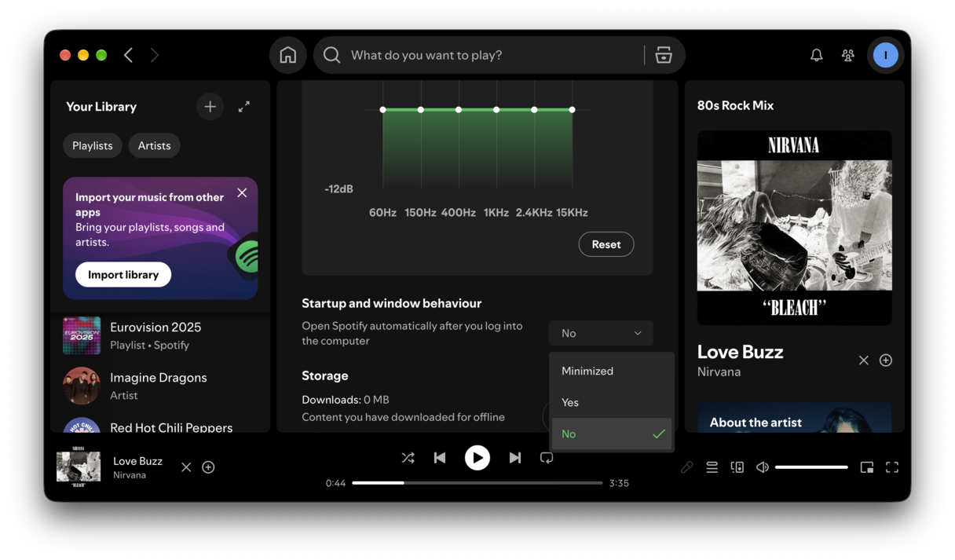
Task: Open the Eurovision 2025 playlist
Action: coord(160,335)
